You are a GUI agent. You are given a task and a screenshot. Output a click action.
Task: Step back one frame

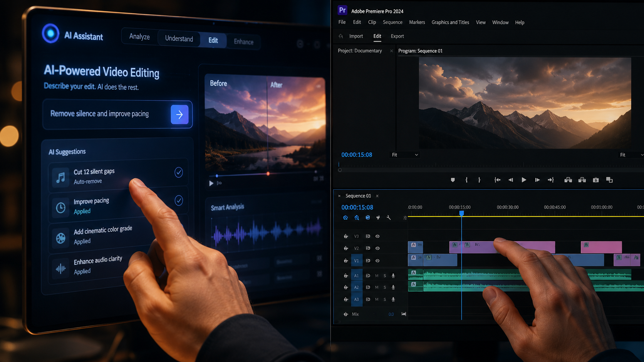point(511,180)
